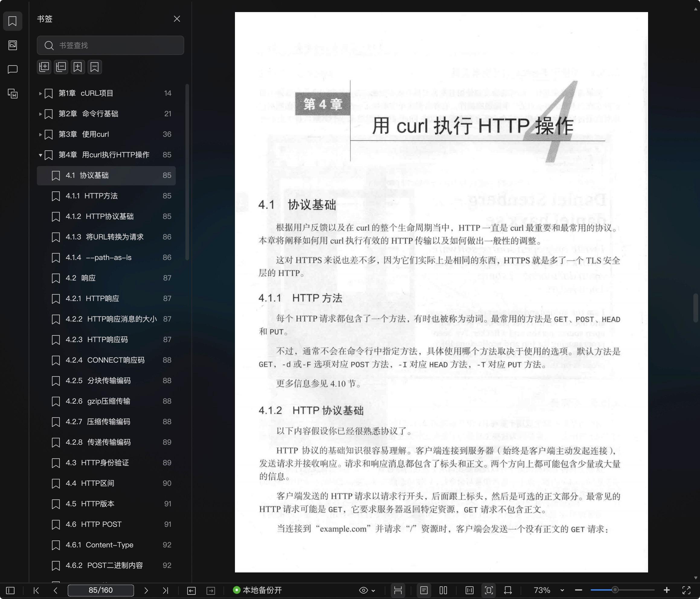Open 4.3 HTTP身份验证 bookmark
Image resolution: width=700 pixels, height=599 pixels.
point(106,463)
